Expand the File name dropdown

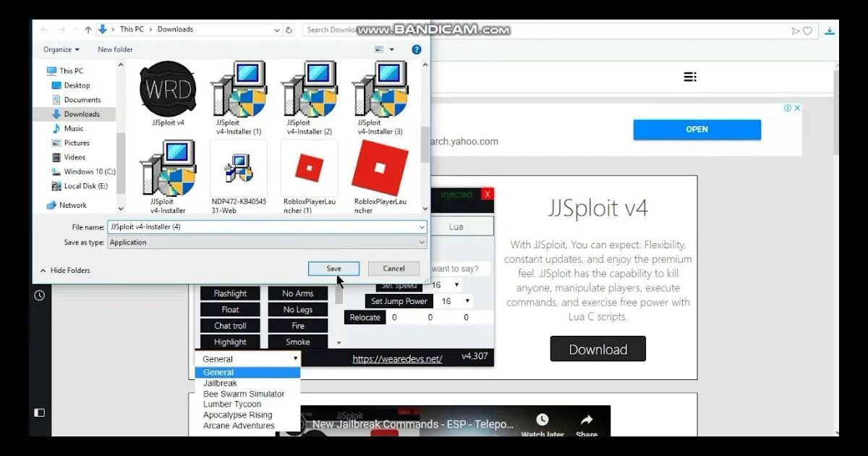[x=422, y=227]
